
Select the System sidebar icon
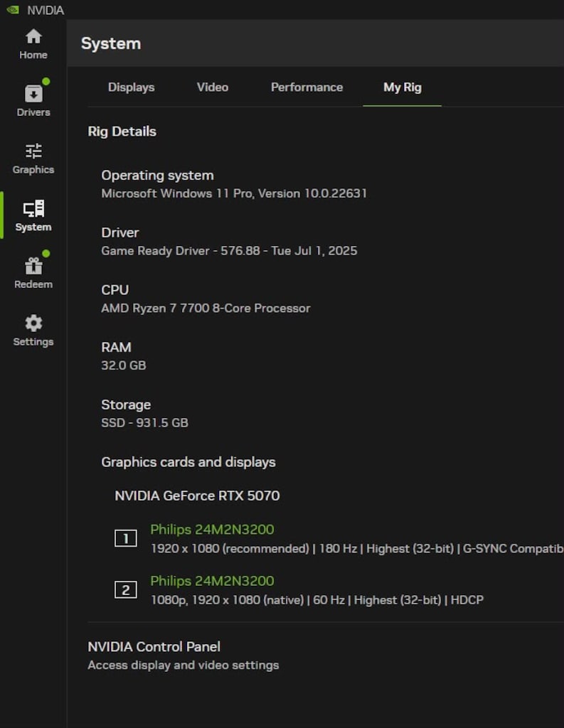(x=33, y=216)
